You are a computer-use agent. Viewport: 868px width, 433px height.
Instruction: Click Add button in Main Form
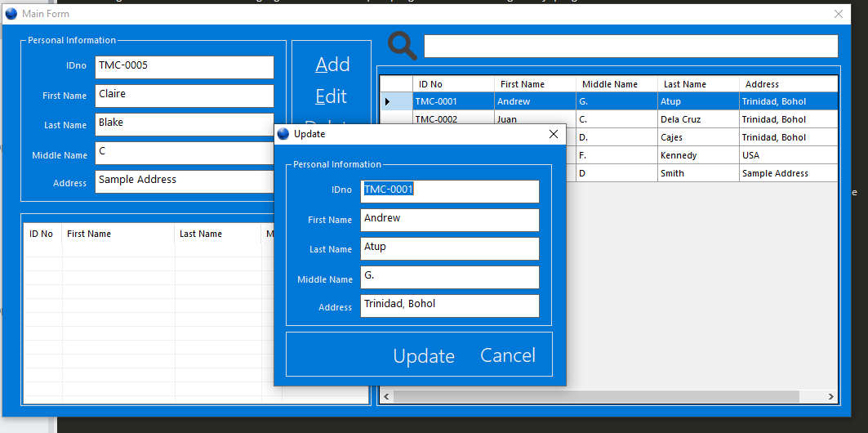coord(332,65)
